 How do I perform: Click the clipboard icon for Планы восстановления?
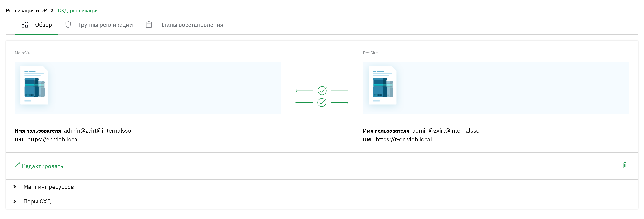coord(149,25)
